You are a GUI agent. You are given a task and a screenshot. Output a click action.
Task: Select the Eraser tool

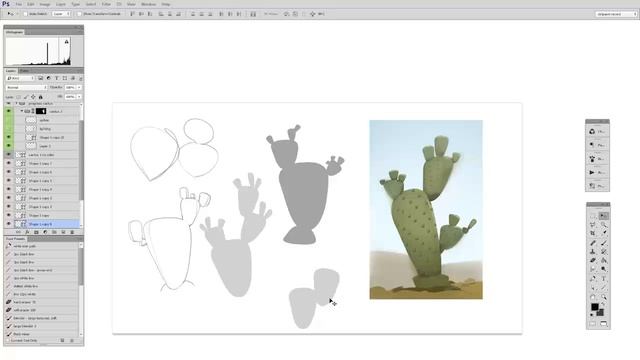click(593, 260)
